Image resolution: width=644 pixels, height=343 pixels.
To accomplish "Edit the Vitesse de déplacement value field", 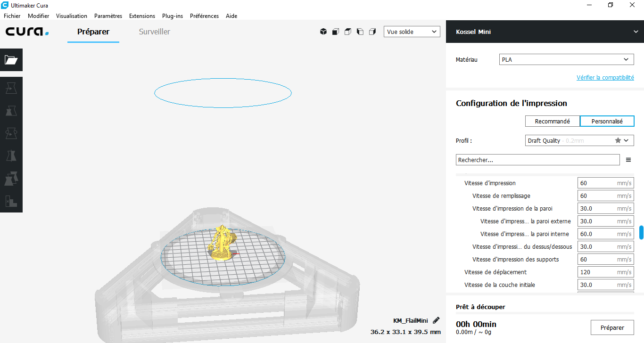I will point(606,272).
